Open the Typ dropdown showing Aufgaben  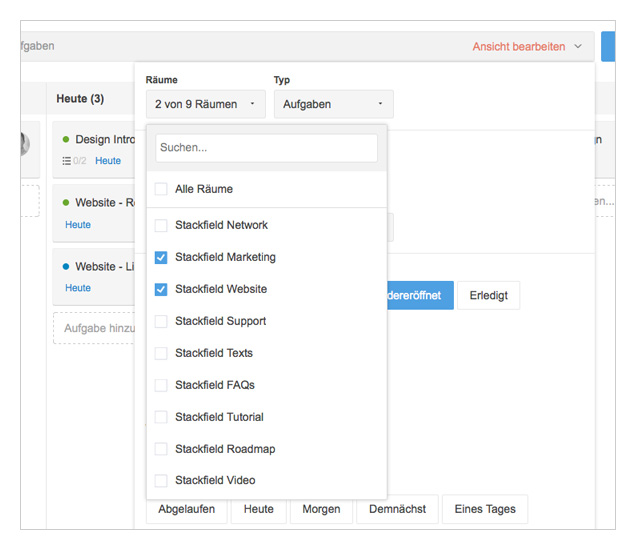pos(333,104)
